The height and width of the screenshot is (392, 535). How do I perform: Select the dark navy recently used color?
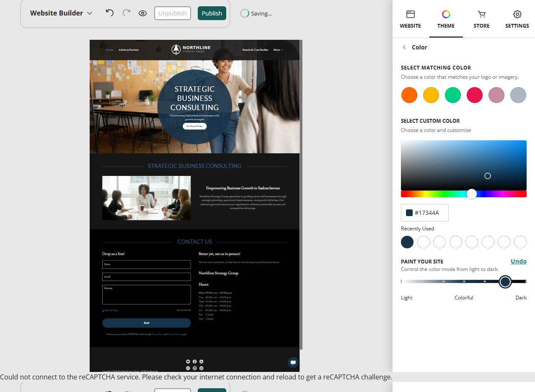[407, 242]
